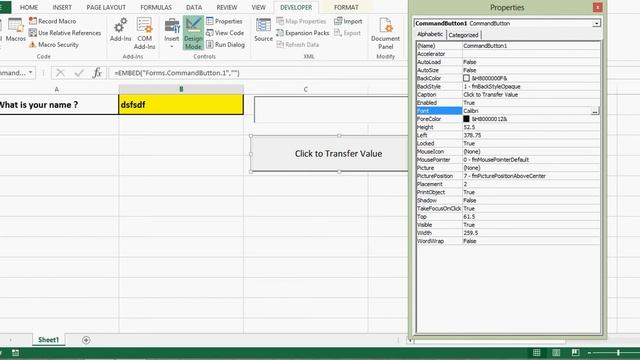Viewport: 640px width, 360px height.
Task: Select the WordWrap property row
Action: 508,241
